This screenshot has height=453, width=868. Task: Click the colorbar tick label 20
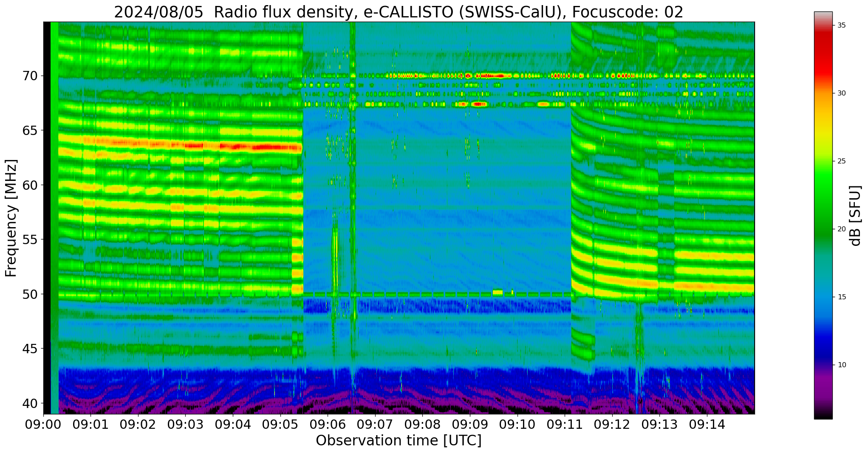(x=841, y=229)
